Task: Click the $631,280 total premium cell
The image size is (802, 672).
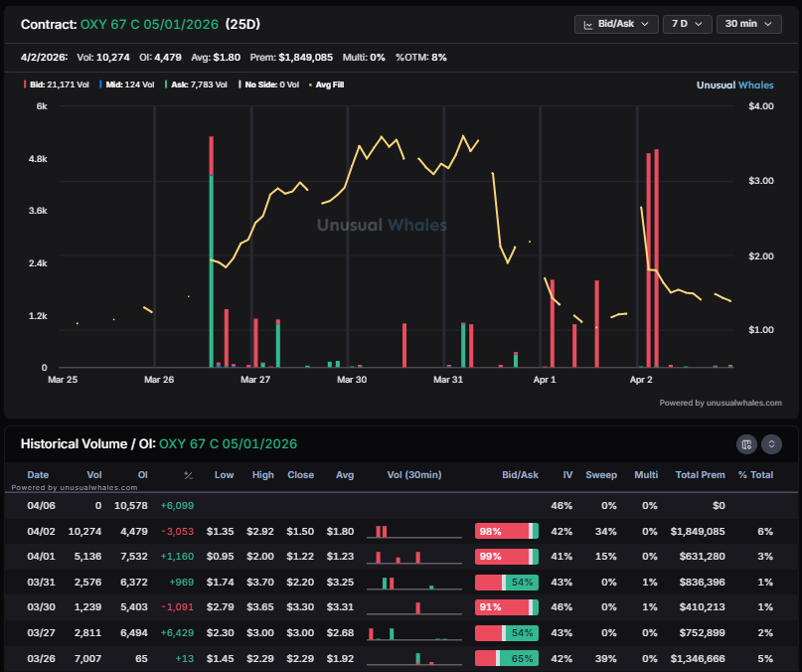Action: coord(702,557)
